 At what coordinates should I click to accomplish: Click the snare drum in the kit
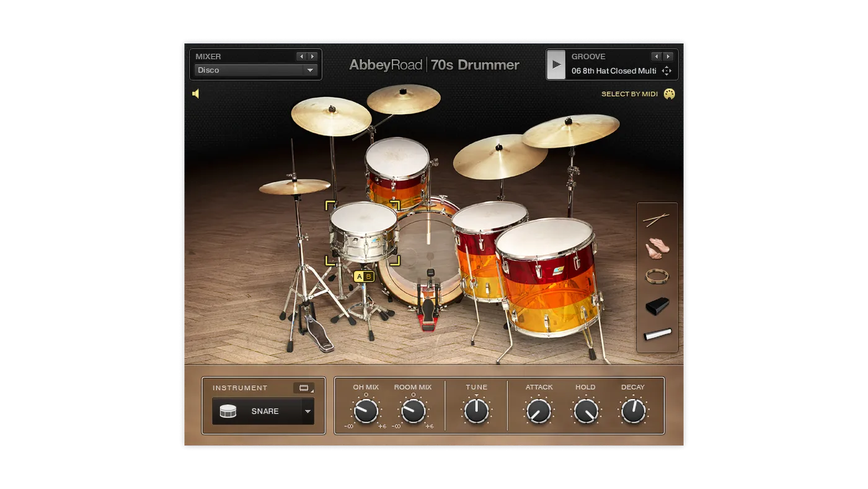pos(363,231)
